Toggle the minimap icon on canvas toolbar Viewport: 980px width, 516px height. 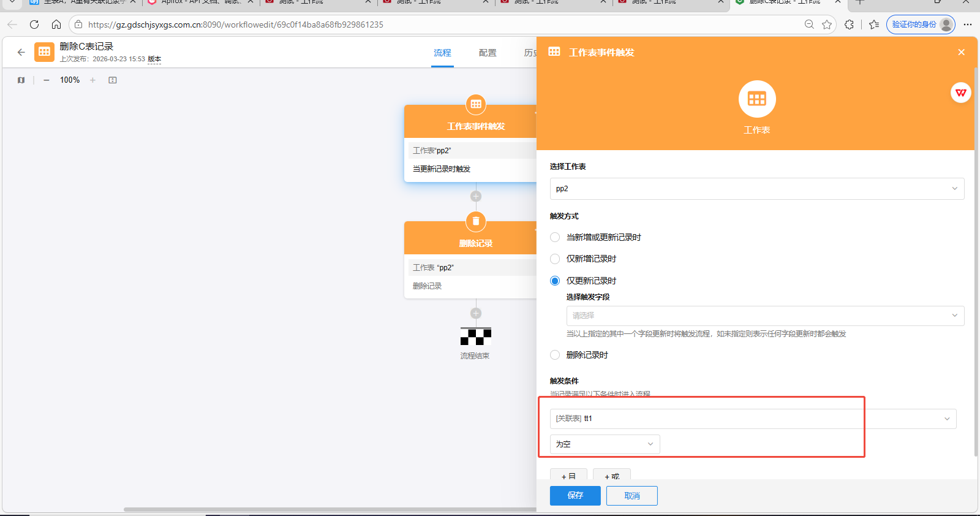coord(21,80)
